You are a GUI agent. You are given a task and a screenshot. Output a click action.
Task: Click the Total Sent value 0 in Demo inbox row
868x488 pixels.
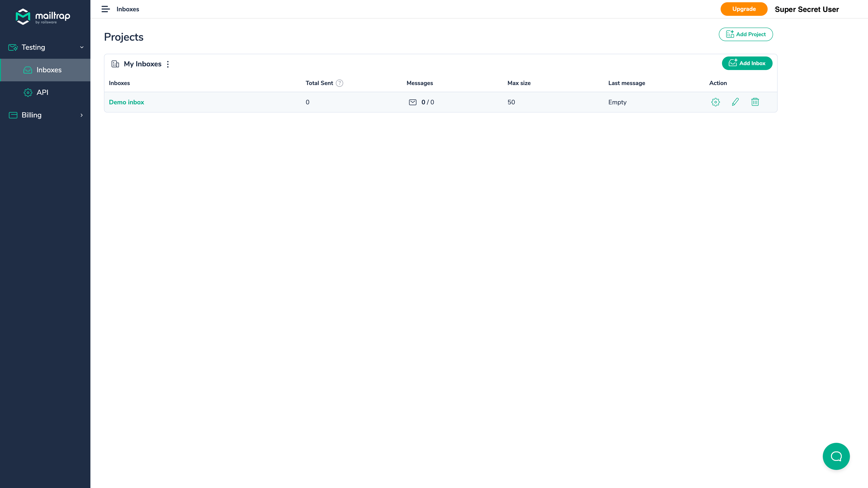(307, 102)
